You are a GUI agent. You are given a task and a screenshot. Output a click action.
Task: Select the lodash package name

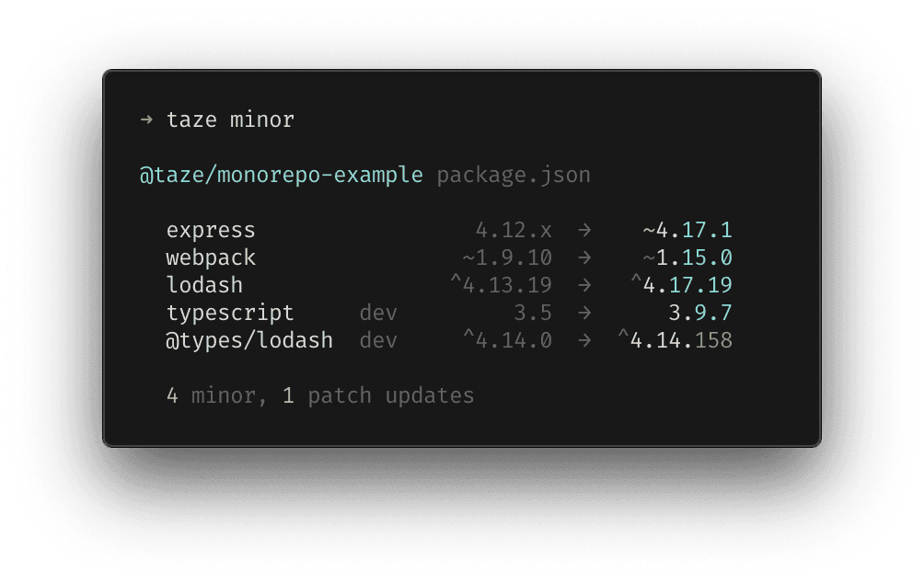204,285
